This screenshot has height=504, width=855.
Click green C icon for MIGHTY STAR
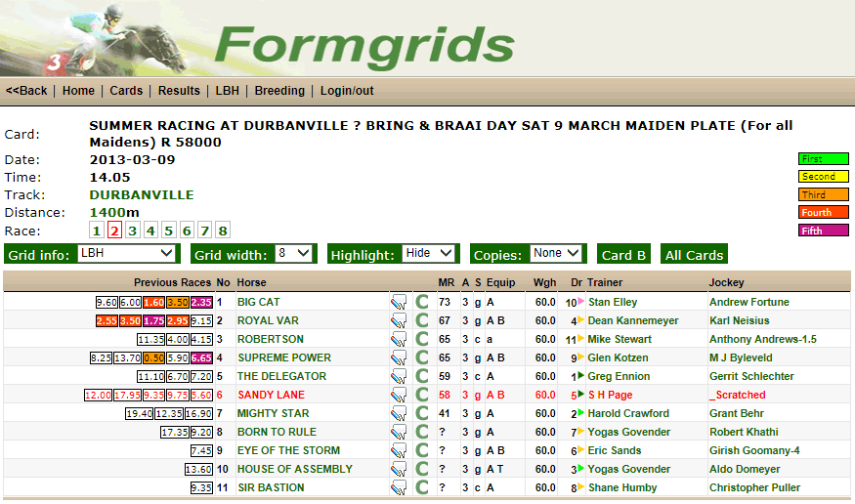tap(422, 413)
